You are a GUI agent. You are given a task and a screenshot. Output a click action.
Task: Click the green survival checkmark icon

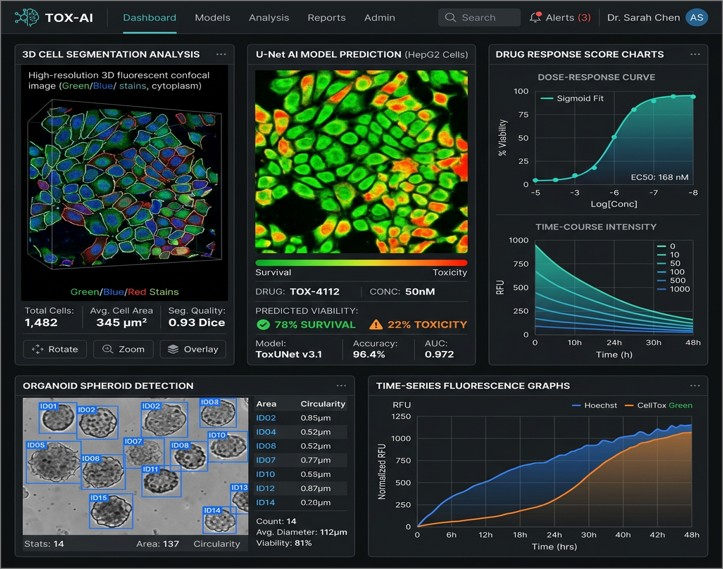(x=263, y=325)
